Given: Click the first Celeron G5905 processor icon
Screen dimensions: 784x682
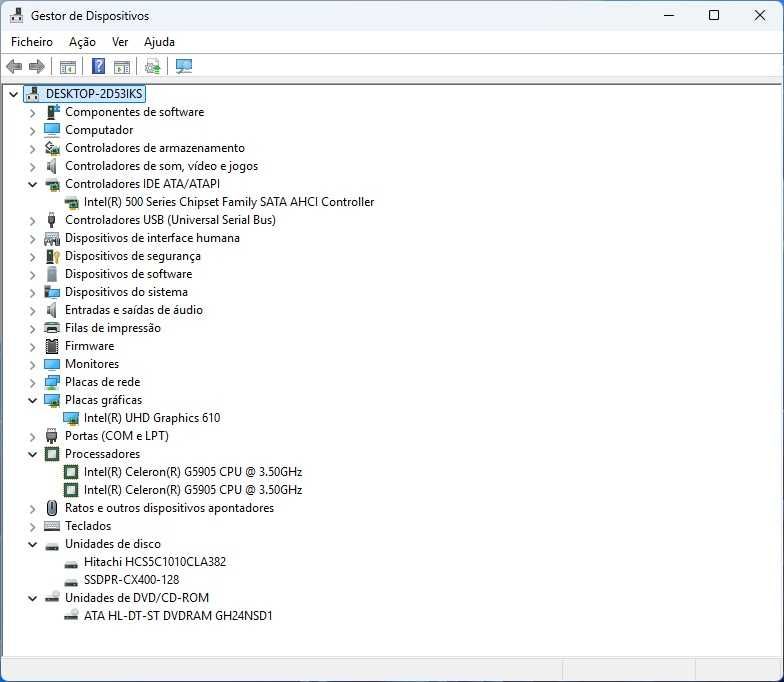Looking at the screenshot, I should point(71,472).
